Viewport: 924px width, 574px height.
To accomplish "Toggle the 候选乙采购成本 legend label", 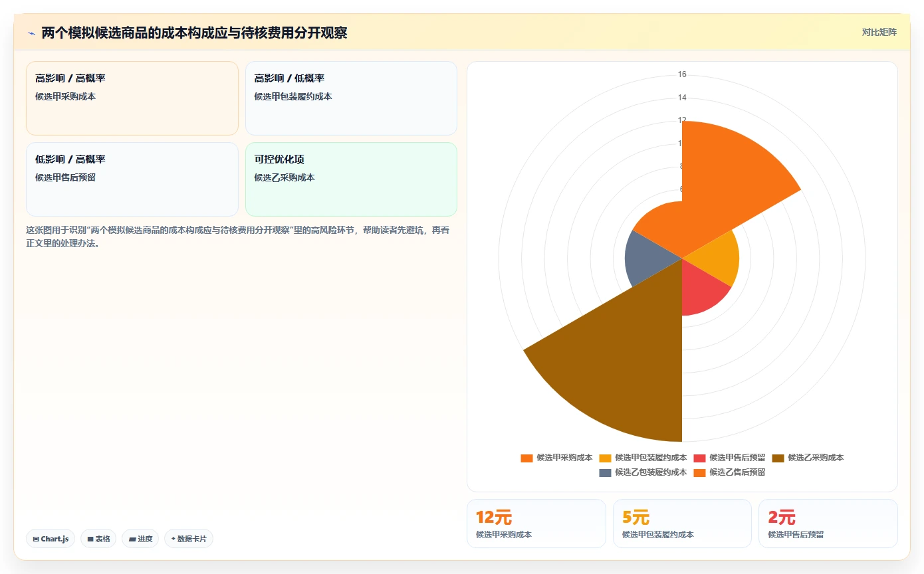I will (x=816, y=458).
